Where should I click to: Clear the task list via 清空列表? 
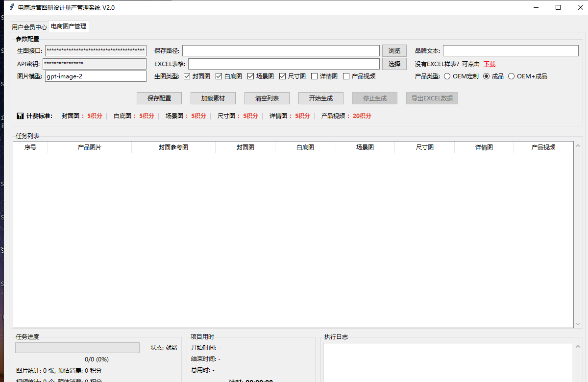pyautogui.click(x=267, y=98)
